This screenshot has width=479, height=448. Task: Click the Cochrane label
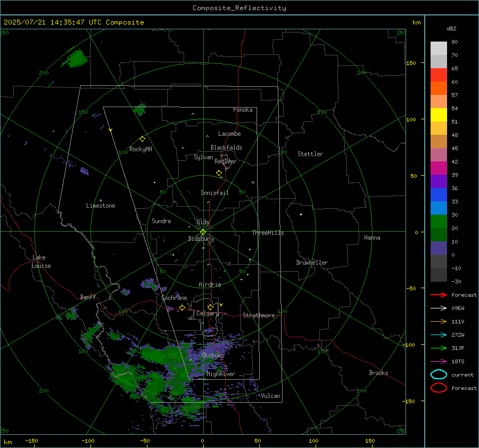pyautogui.click(x=174, y=298)
